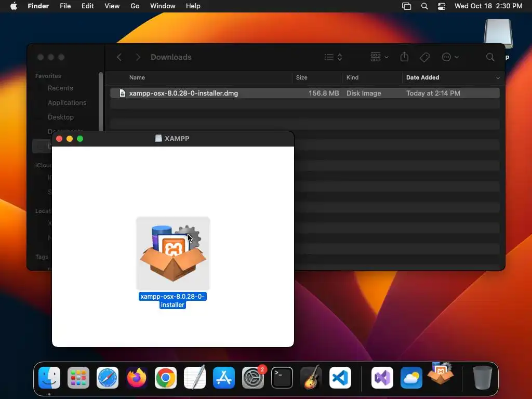Launch Firefox from the Dock
532x399 pixels.
click(137, 378)
